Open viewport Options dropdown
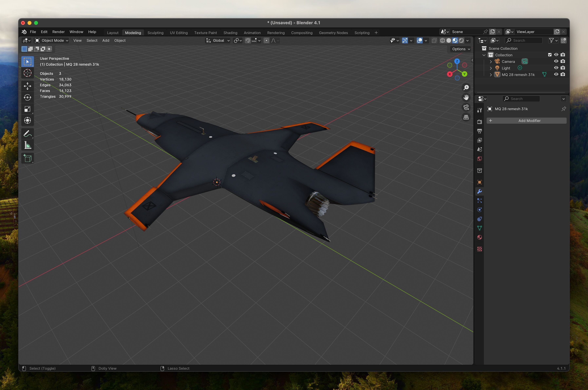The image size is (588, 390). point(461,49)
